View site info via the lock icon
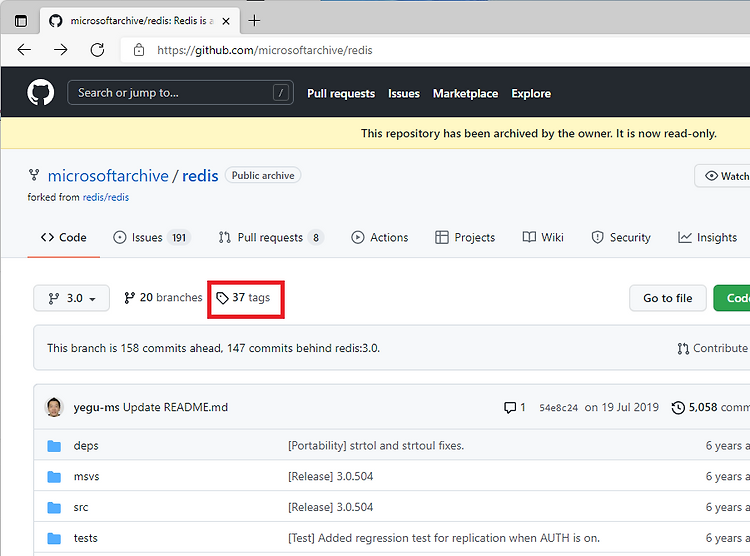The height and width of the screenshot is (556, 750). point(139,50)
